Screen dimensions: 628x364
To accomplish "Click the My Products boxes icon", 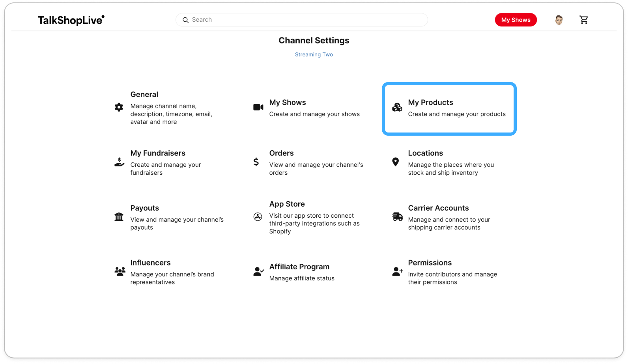I will point(397,107).
